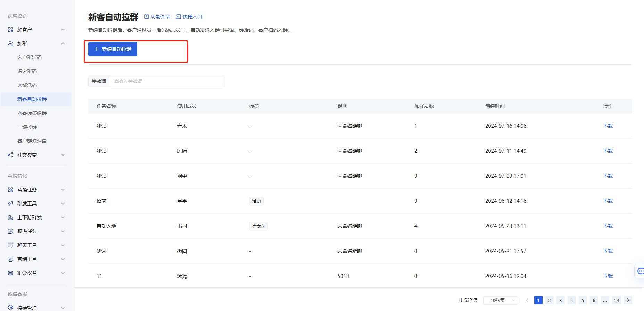Select 新客自动拉群 submenu item

coord(36,99)
